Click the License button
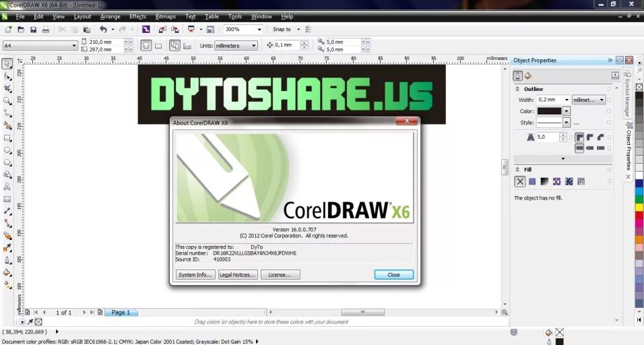 [x=280, y=275]
